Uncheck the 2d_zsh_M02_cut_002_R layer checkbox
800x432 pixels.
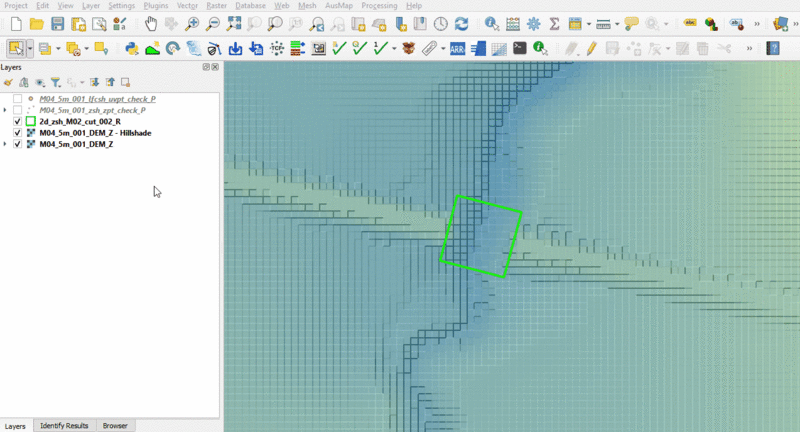[18, 121]
